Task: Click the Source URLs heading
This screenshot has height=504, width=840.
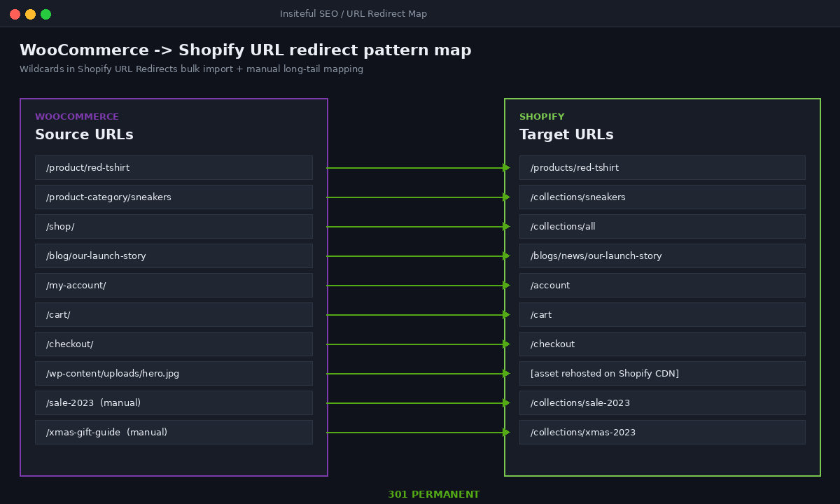Action: (x=84, y=135)
